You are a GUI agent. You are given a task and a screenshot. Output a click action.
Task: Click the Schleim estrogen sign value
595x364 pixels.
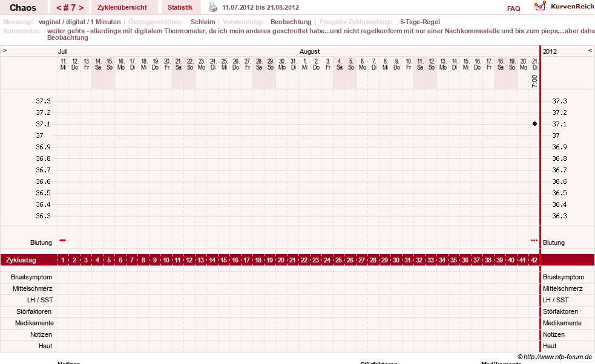click(x=203, y=22)
